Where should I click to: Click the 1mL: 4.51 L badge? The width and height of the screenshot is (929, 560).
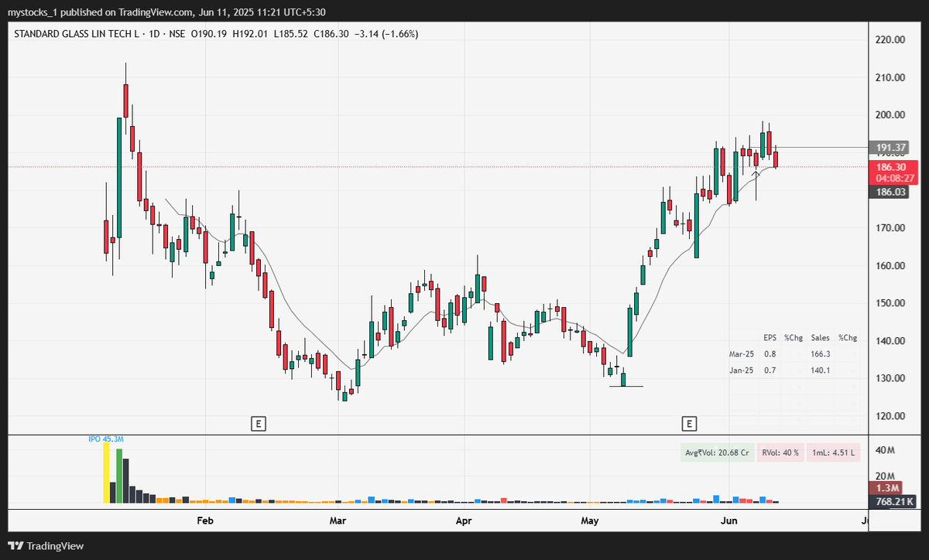(x=834, y=454)
